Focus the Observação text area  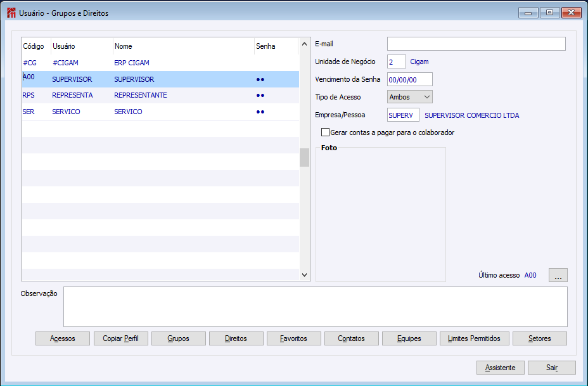[315, 307]
